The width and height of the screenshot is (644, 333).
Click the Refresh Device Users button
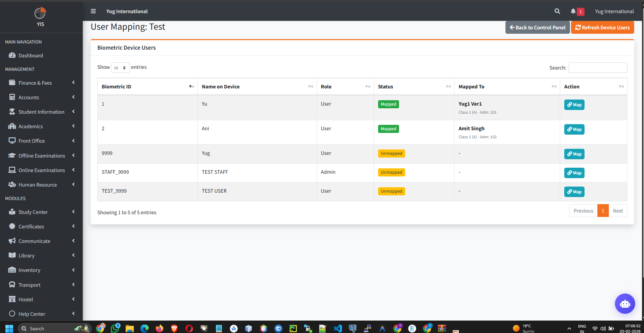(x=602, y=27)
